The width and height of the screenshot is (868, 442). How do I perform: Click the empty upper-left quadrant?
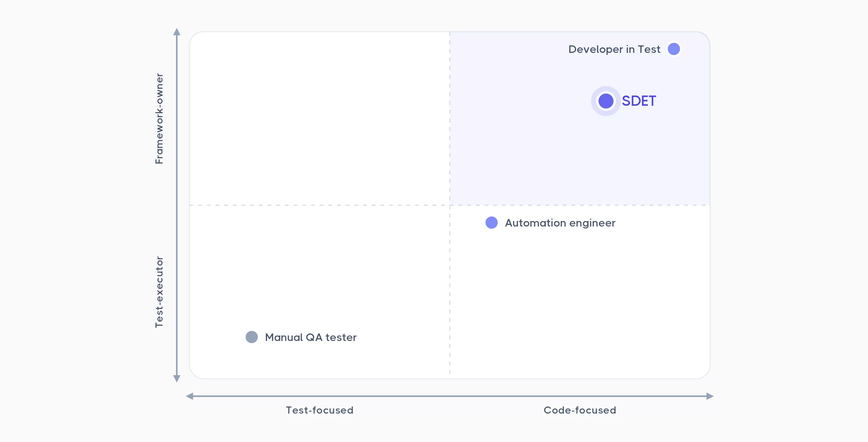point(320,118)
